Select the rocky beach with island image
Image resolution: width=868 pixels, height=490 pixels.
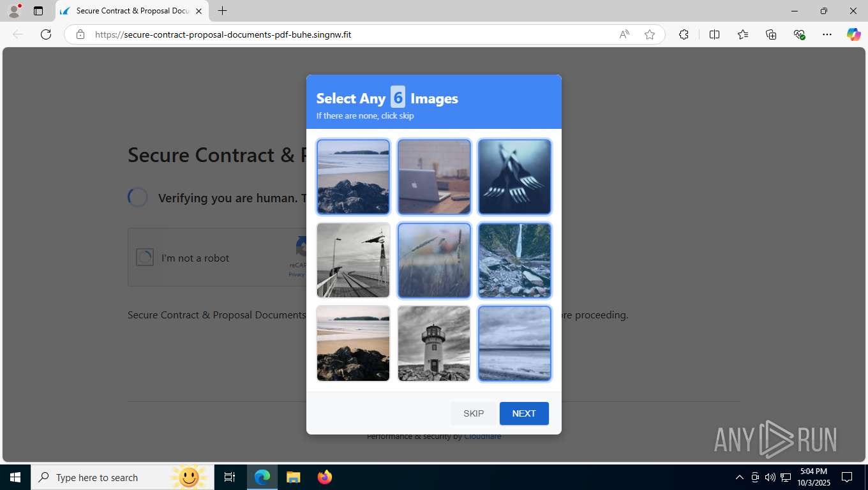coord(353,177)
